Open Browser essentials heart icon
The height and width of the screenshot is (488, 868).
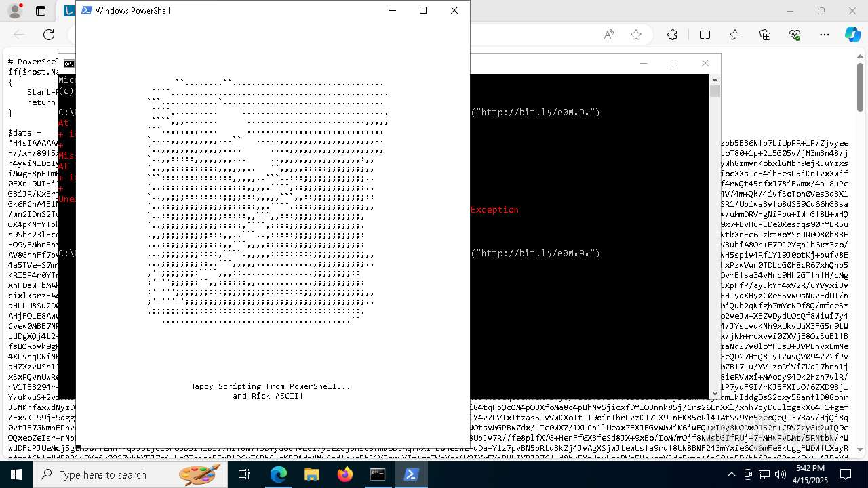tap(795, 35)
